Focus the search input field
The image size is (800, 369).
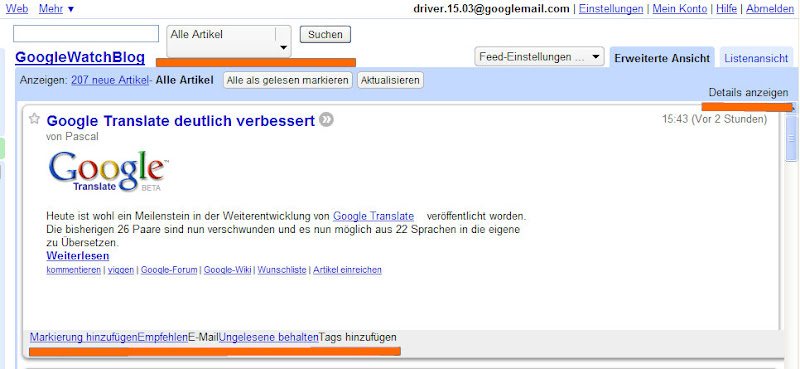click(x=86, y=34)
